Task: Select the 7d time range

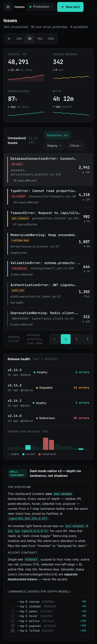Action: [x=29, y=39]
